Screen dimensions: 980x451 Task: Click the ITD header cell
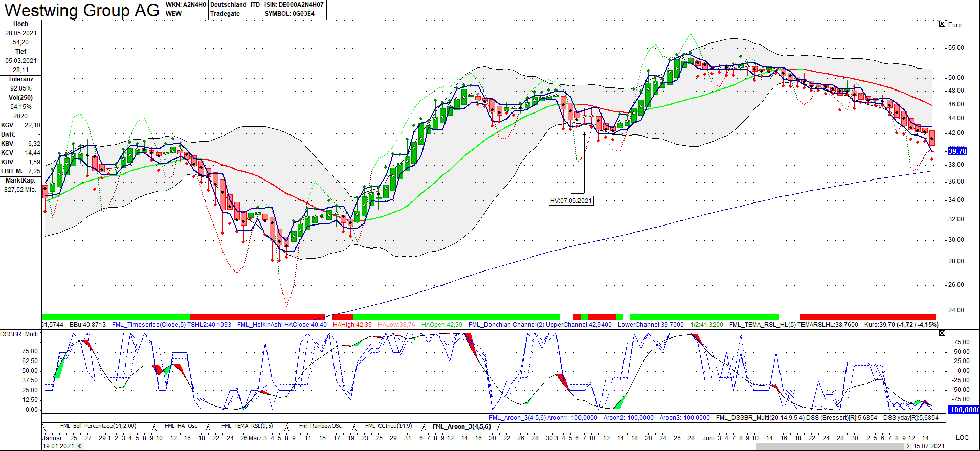pos(255,5)
